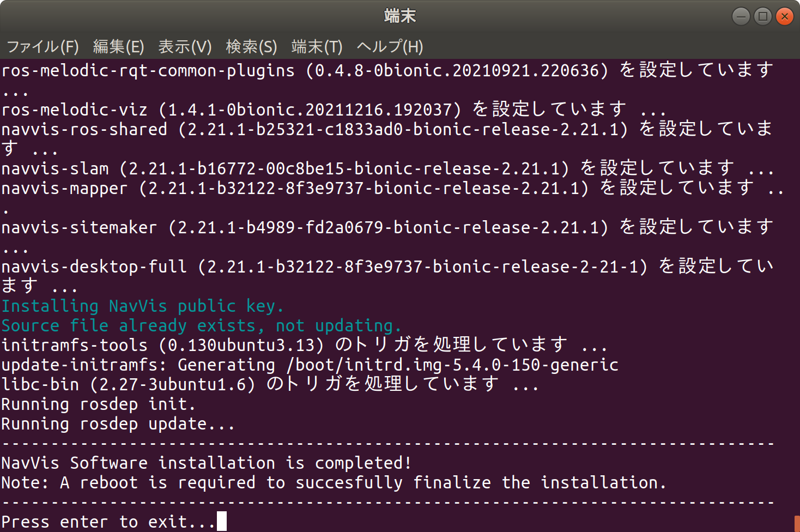Image resolution: width=800 pixels, height=532 pixels.
Task: Click the green 'Installing NavVis public key.' line
Action: [142, 306]
